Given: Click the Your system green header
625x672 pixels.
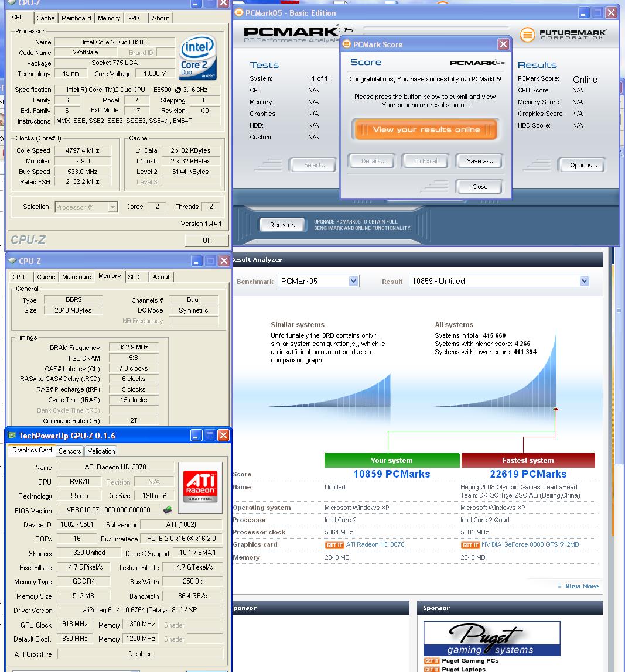Looking at the screenshot, I should pos(392,460).
